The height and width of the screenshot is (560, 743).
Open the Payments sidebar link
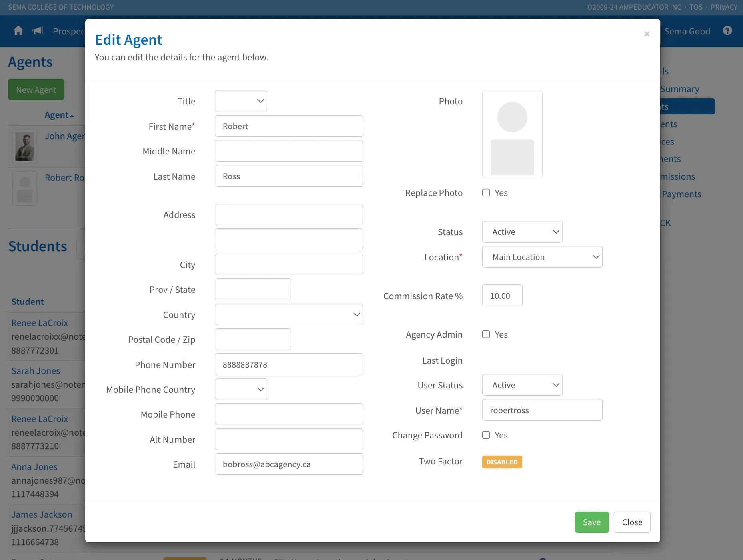(681, 194)
